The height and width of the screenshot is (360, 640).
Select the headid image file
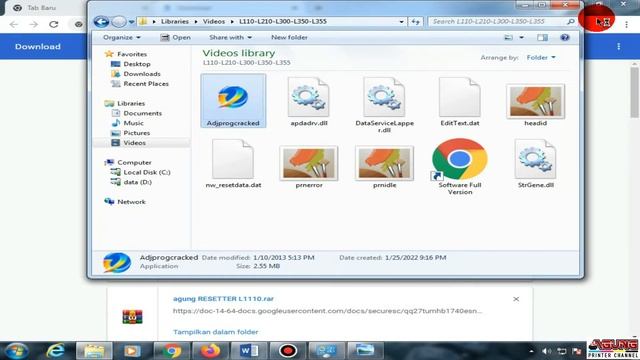point(536,104)
